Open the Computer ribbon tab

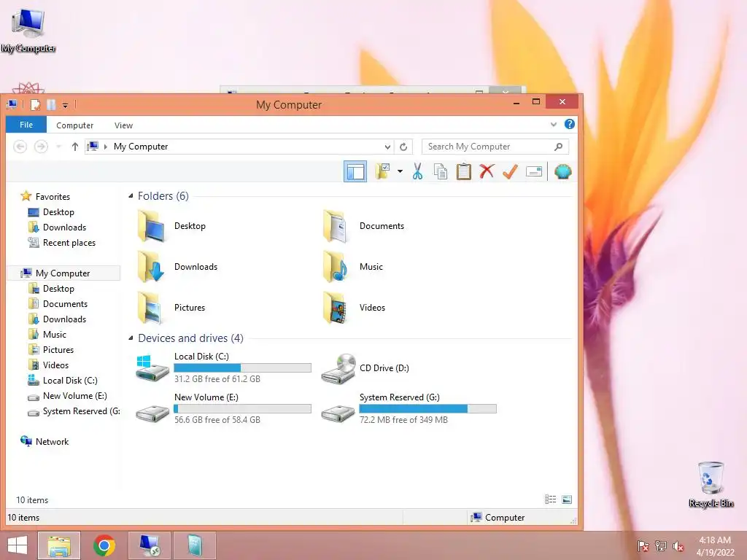(75, 125)
